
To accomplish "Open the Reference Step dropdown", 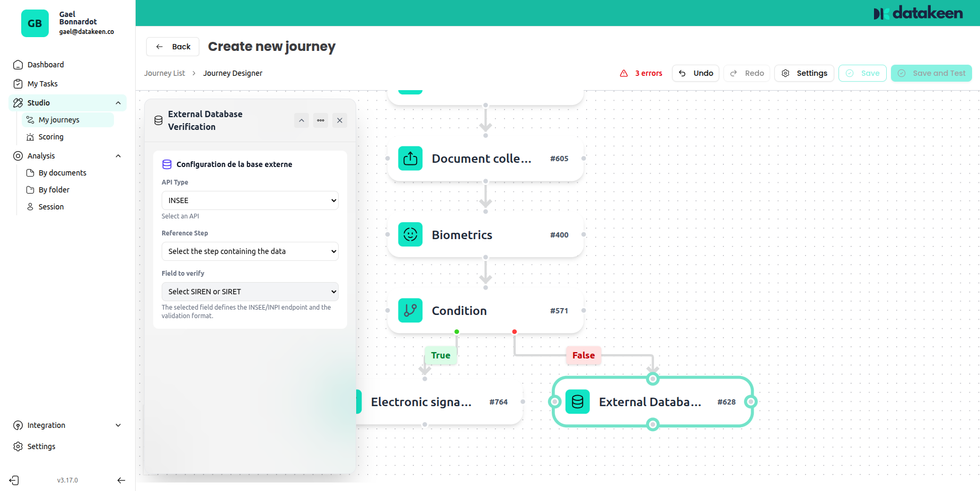I will click(250, 251).
